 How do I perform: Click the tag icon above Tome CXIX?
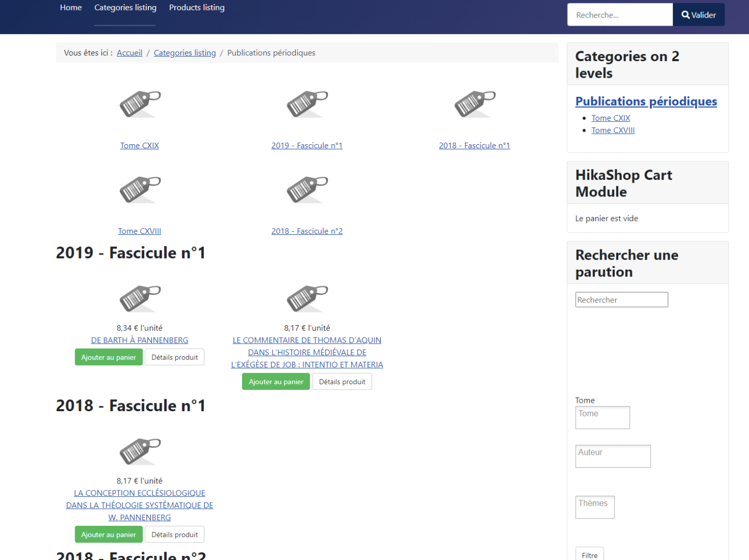coord(140,104)
